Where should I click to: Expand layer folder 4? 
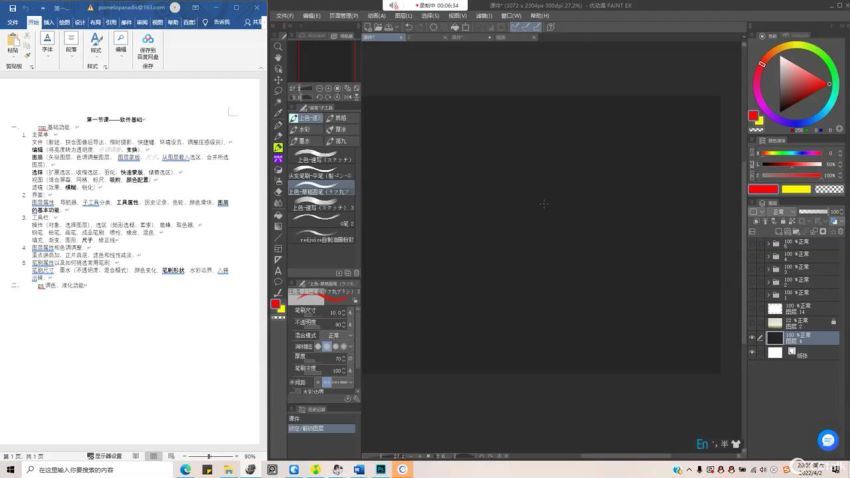click(768, 256)
